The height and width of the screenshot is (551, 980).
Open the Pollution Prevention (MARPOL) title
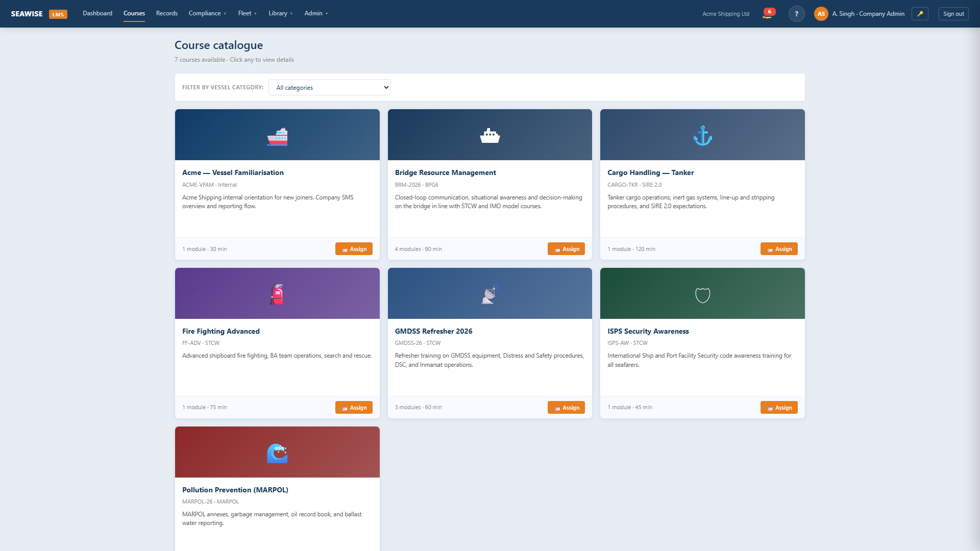235,490
